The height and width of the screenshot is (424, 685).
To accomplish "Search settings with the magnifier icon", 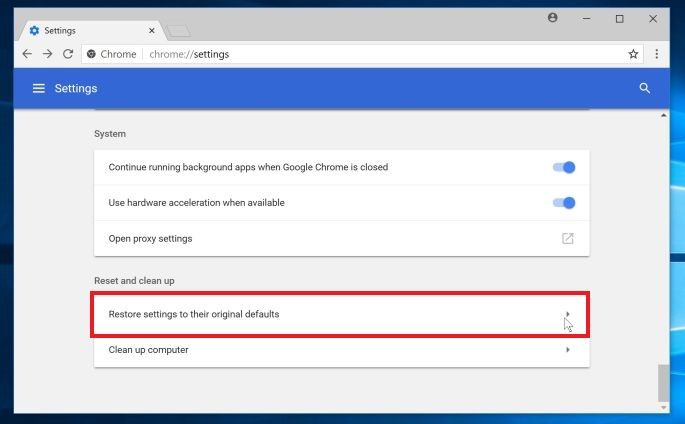I will point(645,89).
